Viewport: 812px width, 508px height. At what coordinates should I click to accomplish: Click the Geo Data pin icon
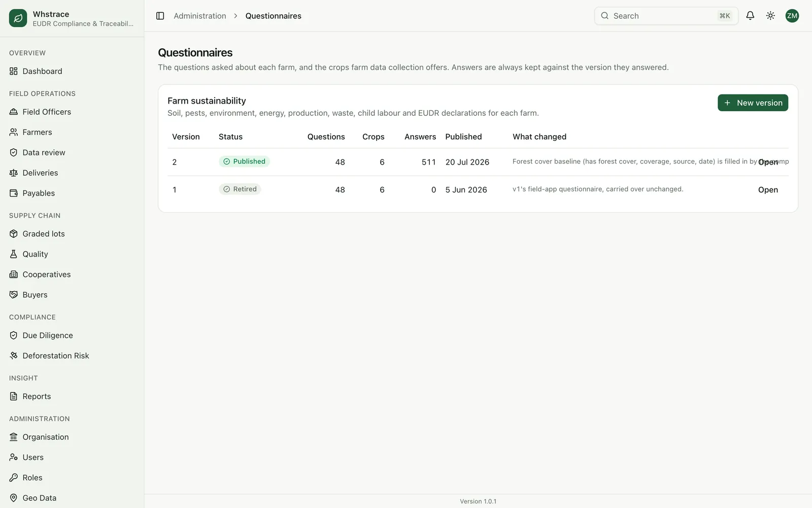click(14, 498)
